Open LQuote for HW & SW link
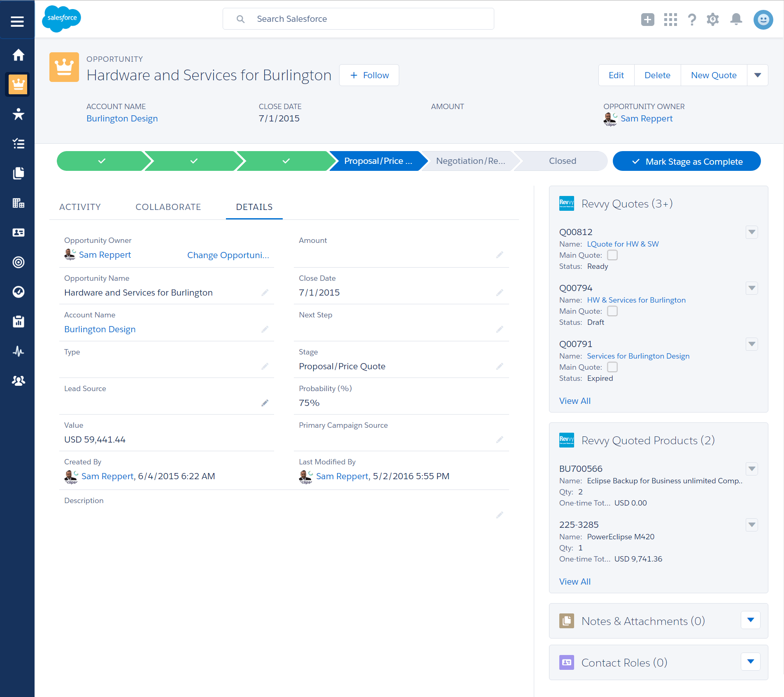The image size is (784, 697). click(623, 244)
